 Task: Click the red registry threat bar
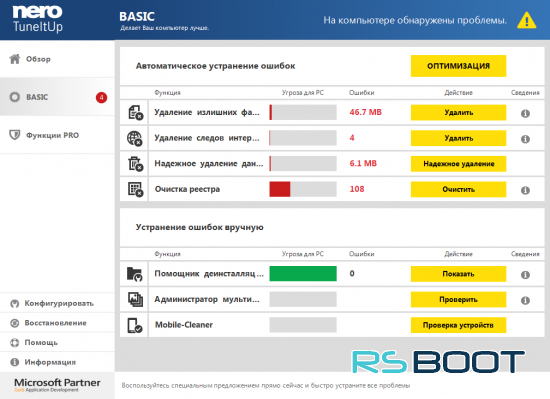pyautogui.click(x=280, y=189)
